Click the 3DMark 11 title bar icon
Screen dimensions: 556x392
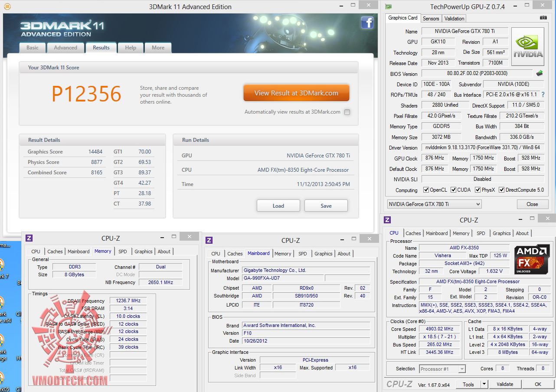[7, 7]
